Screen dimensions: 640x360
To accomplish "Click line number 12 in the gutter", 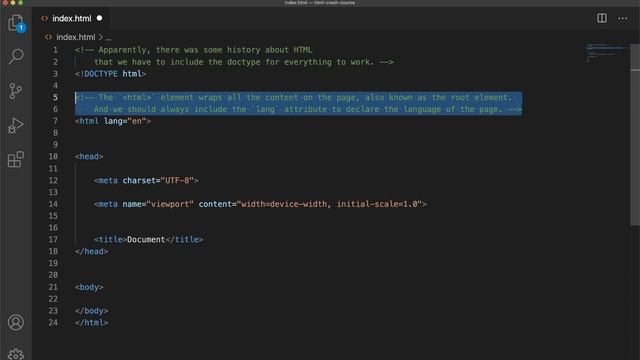I will (53, 180).
